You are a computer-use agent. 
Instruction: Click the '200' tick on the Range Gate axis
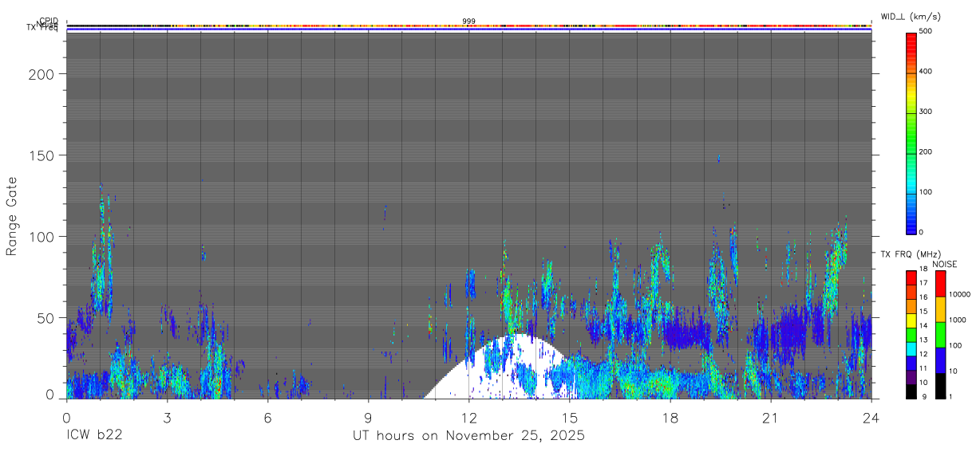[42, 74]
